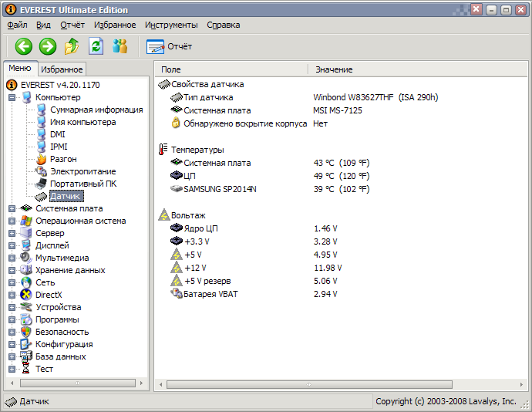Open the Инструменты menu
This screenshot has width=532, height=412.
tap(171, 25)
